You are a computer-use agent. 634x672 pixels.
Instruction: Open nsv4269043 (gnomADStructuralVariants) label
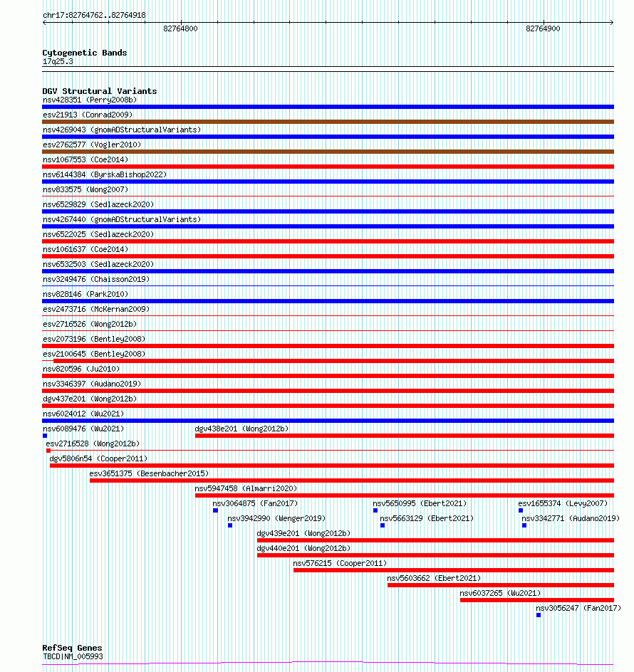click(122, 130)
